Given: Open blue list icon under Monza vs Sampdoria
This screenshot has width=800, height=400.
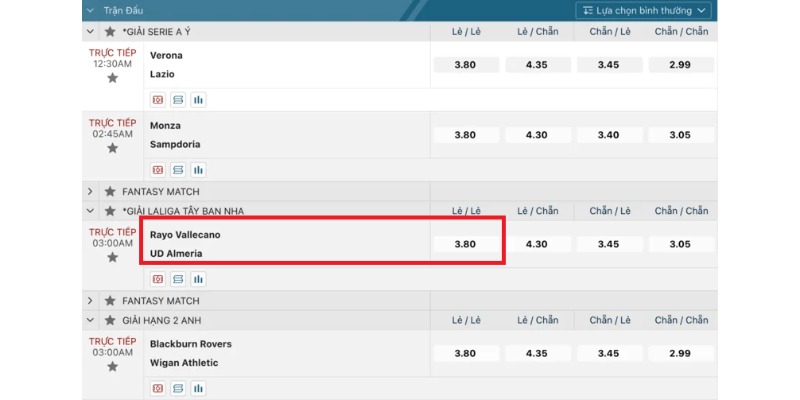Looking at the screenshot, I should click(178, 169).
